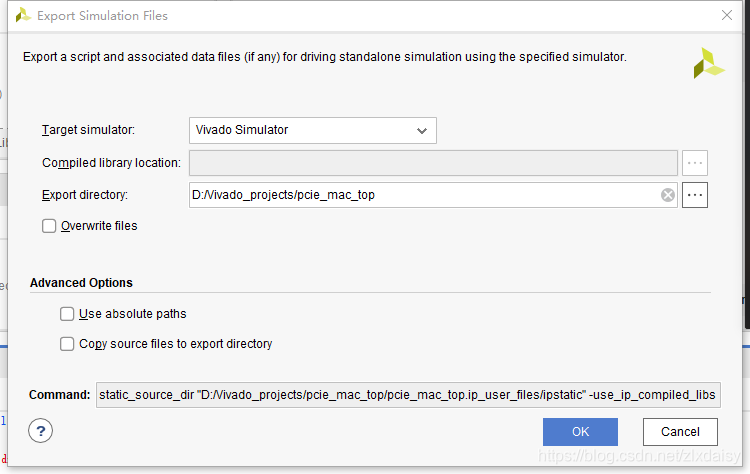Click OK to export simulation files
Viewport: 750px width, 474px height.
[x=580, y=432]
